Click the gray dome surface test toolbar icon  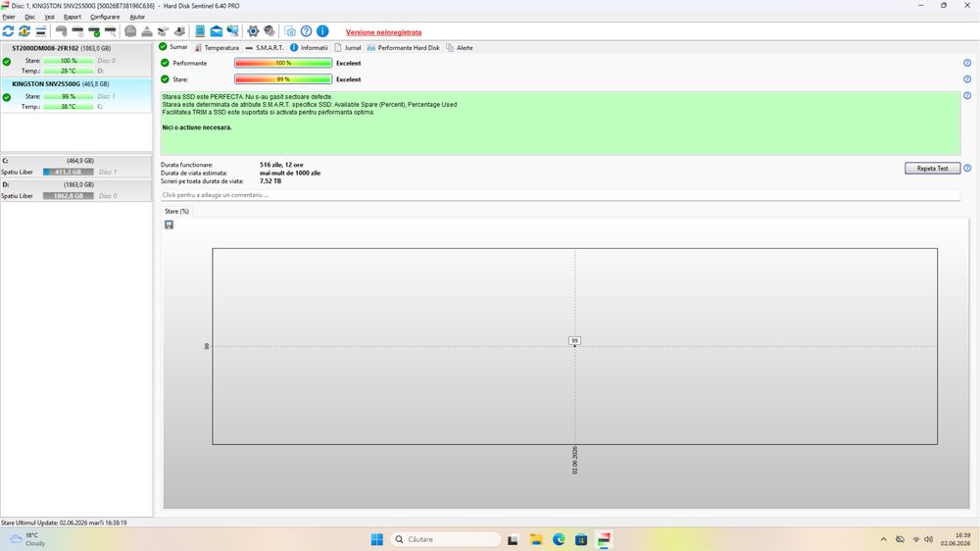click(x=130, y=31)
